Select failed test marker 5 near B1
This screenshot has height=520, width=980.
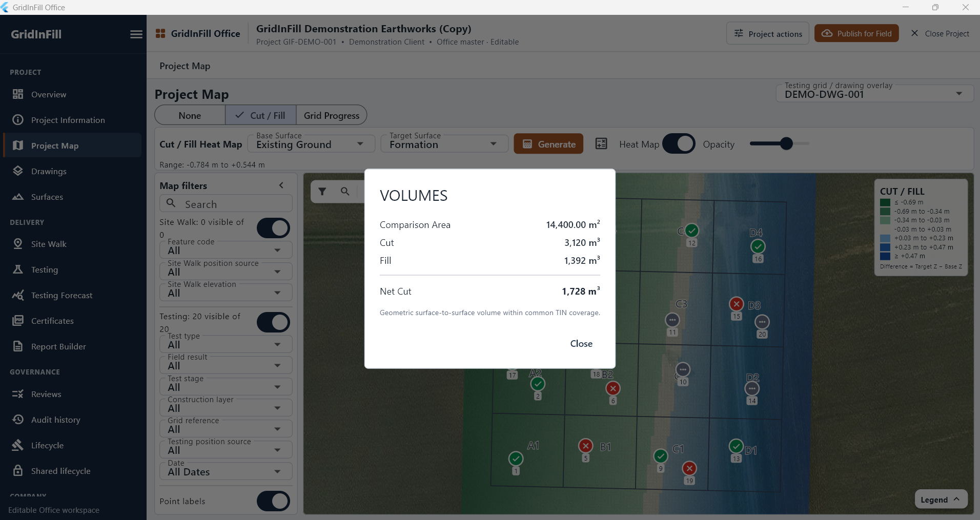click(585, 446)
